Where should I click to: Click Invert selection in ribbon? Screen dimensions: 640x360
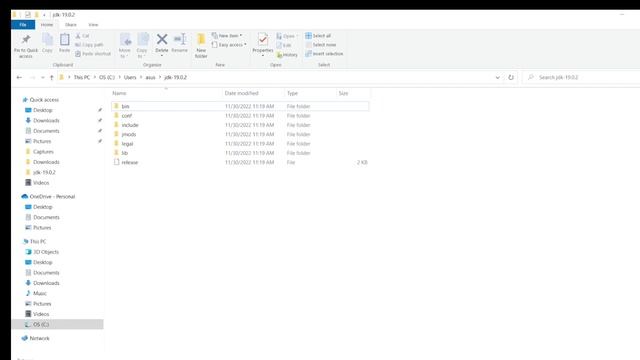click(324, 54)
